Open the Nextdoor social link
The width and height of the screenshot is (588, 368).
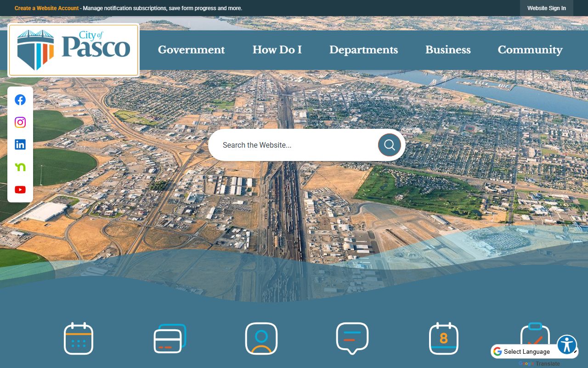20,167
